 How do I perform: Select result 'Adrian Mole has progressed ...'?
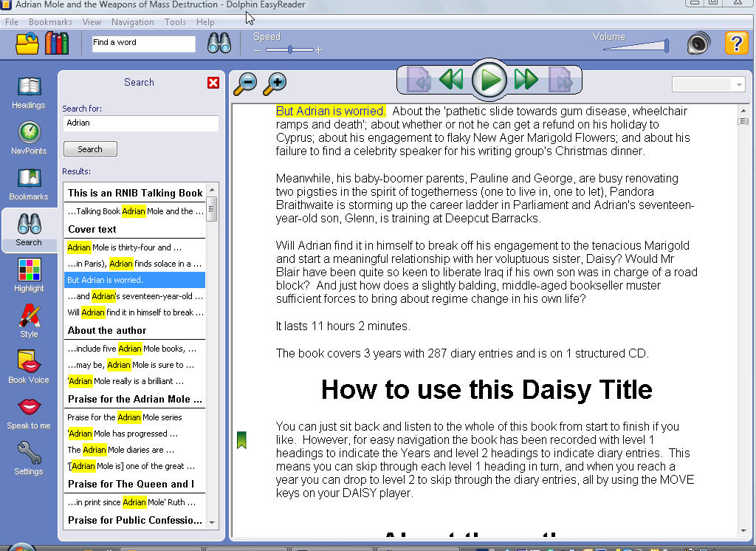click(x=135, y=434)
